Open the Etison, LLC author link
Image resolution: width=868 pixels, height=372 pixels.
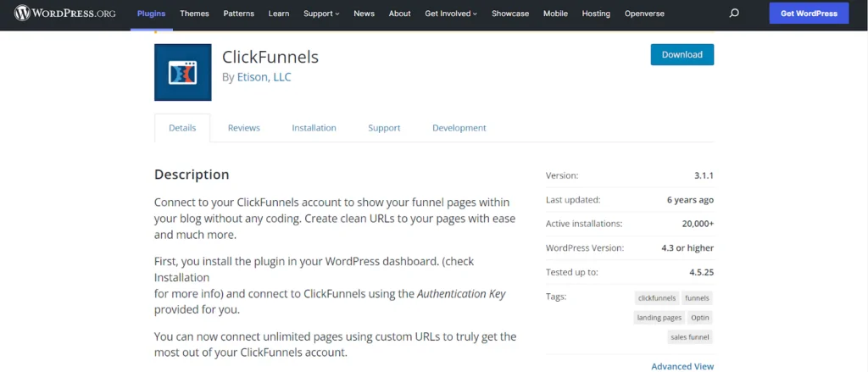264,77
